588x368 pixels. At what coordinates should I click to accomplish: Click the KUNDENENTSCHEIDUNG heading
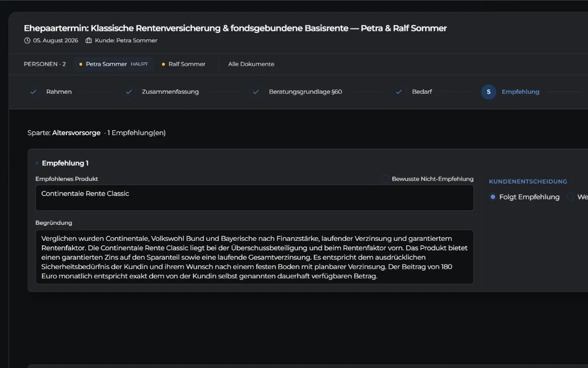[x=528, y=182]
